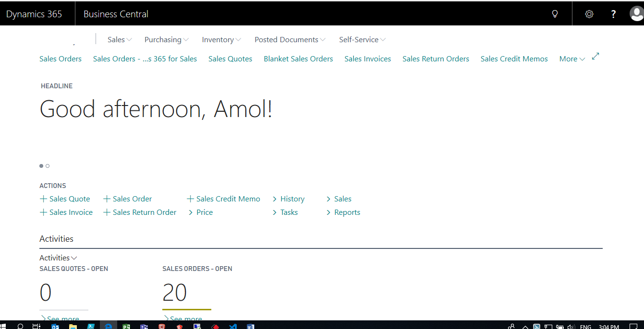Select the second headline pagination dot

click(48, 166)
